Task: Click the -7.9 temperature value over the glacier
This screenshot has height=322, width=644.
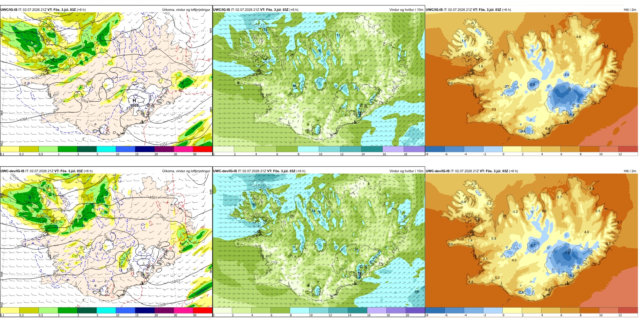Action: 567,253
